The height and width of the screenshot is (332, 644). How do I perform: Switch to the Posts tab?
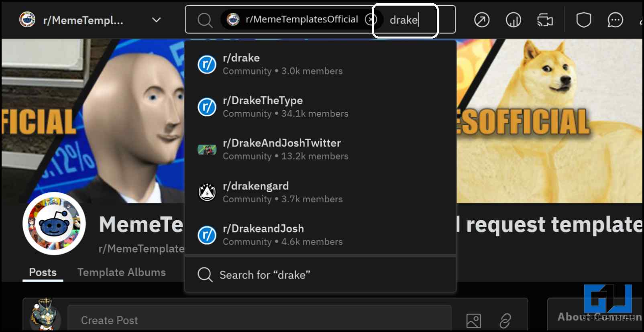(x=43, y=272)
